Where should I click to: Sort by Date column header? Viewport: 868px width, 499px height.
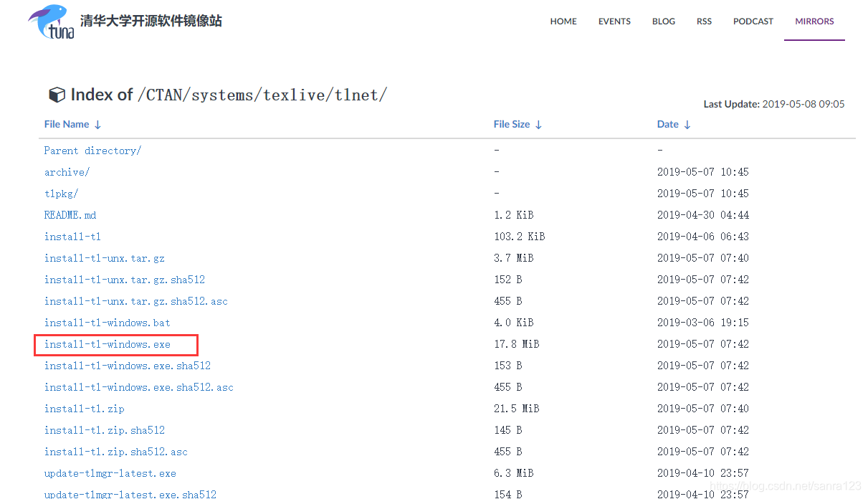pyautogui.click(x=674, y=124)
